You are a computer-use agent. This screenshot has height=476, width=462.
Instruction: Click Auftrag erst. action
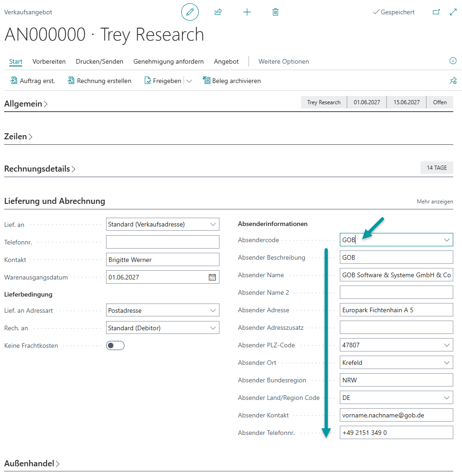(x=33, y=81)
